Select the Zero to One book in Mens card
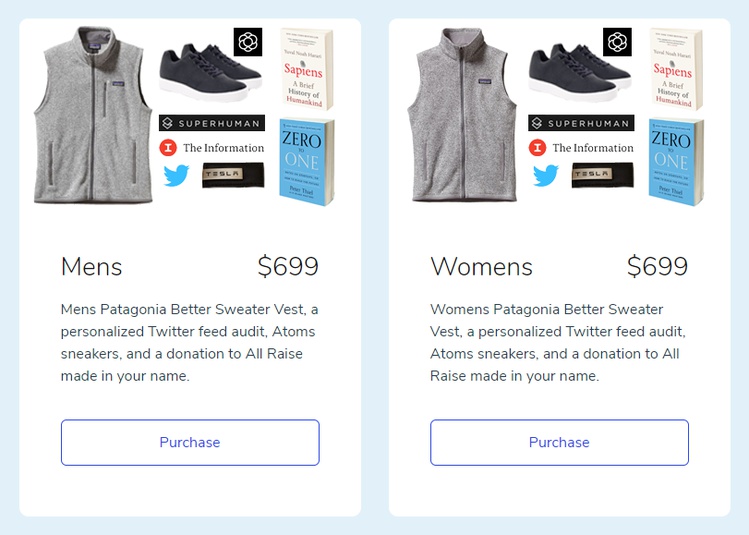This screenshot has width=749, height=535. tap(307, 162)
